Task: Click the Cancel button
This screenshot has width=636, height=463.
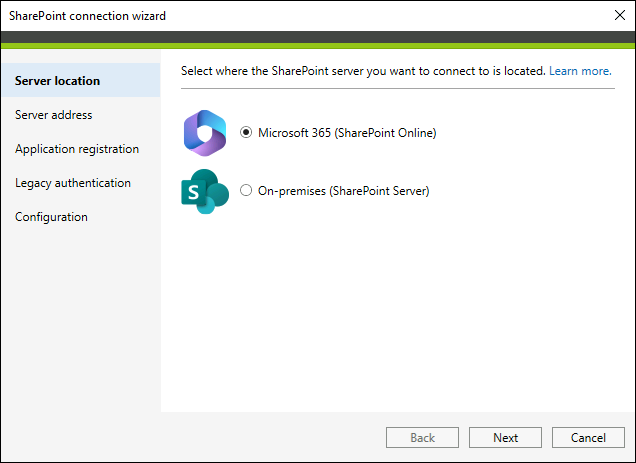Action: [x=588, y=437]
